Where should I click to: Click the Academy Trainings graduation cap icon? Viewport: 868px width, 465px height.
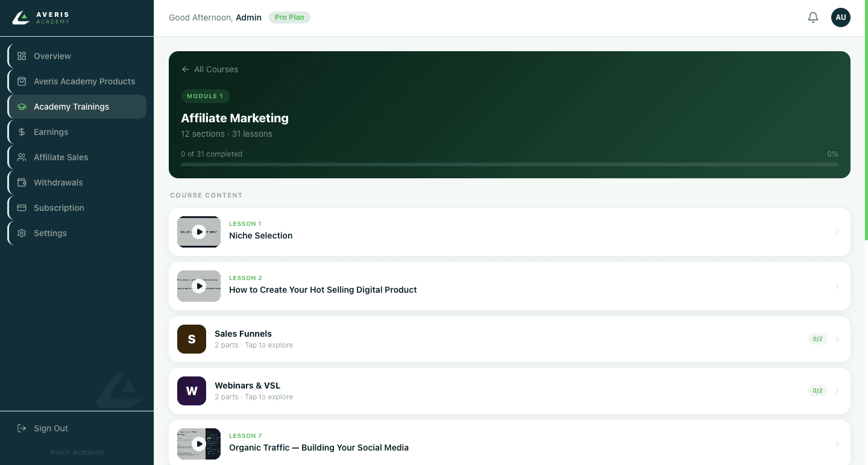pyautogui.click(x=22, y=107)
